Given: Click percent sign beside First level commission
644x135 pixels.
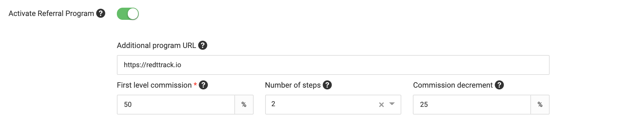Looking at the screenshot, I should click(x=244, y=105).
